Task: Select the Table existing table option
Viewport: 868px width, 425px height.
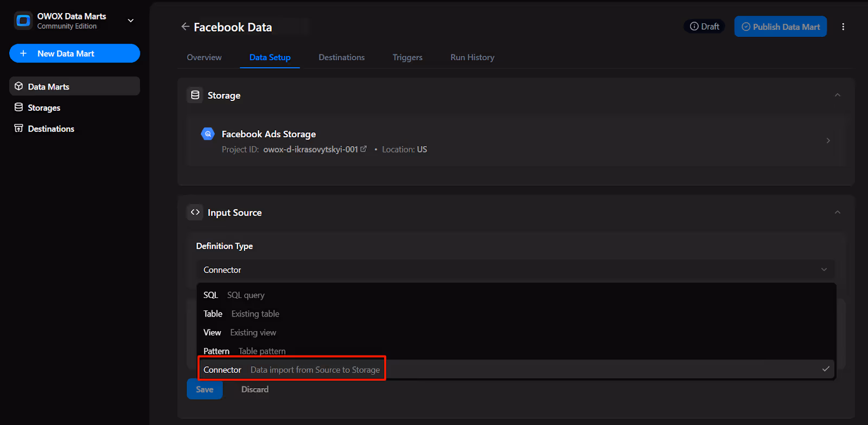Action: click(516, 314)
